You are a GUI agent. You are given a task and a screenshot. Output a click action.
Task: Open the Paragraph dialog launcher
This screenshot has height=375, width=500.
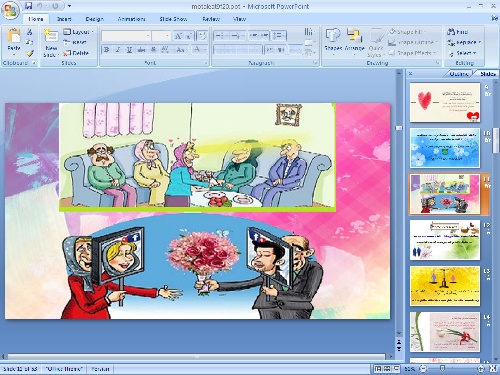pyautogui.click(x=315, y=63)
